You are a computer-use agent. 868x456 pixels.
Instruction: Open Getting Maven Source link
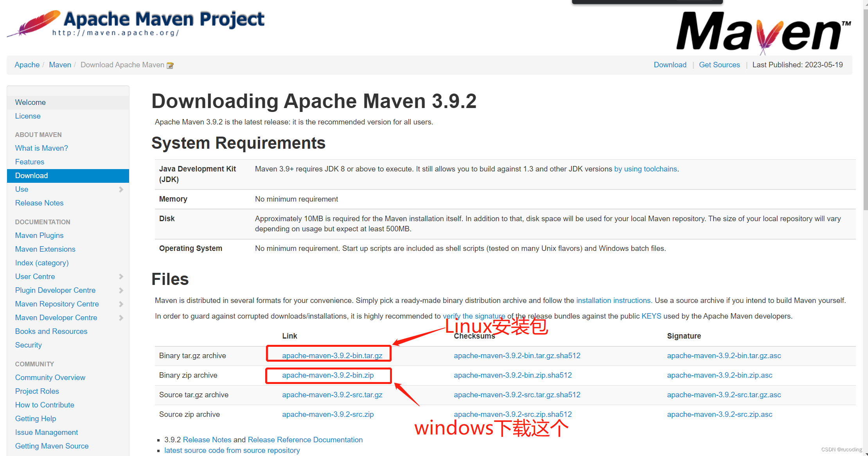(x=52, y=446)
